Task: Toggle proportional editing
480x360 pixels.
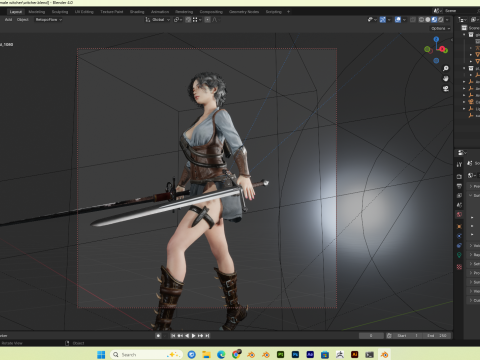Action: click(x=207, y=20)
